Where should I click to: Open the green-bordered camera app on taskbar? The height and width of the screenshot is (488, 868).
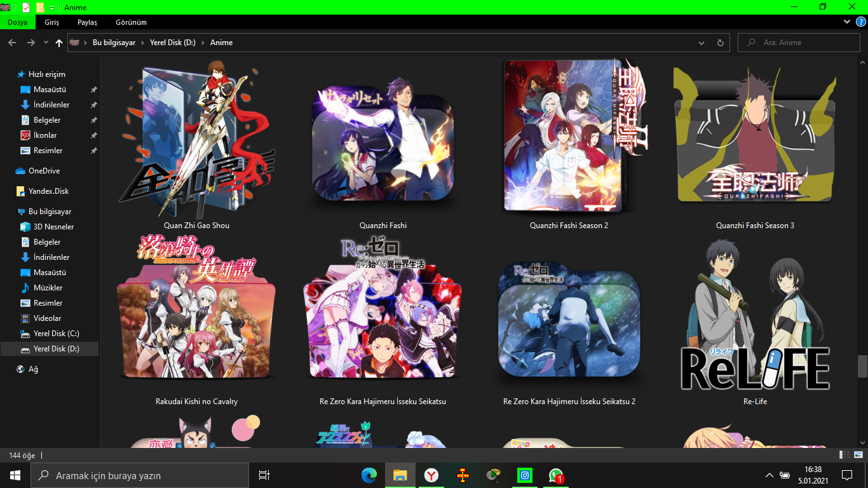point(525,475)
